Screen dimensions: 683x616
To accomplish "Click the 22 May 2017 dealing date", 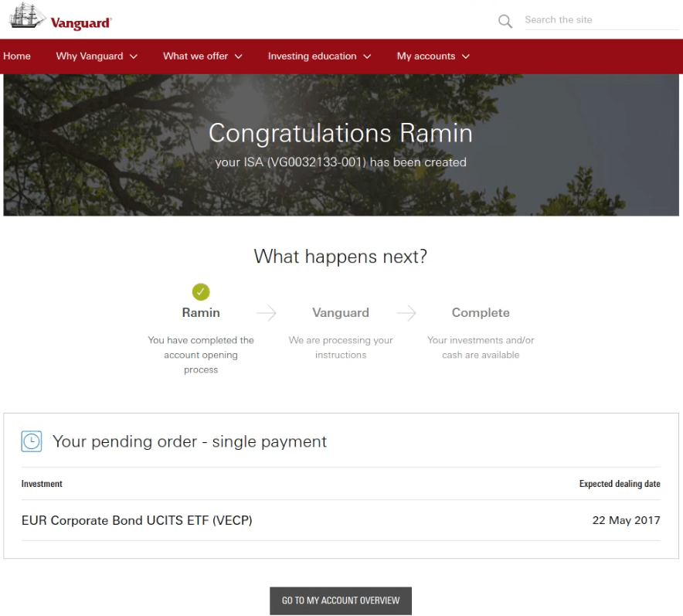I will pos(626,520).
